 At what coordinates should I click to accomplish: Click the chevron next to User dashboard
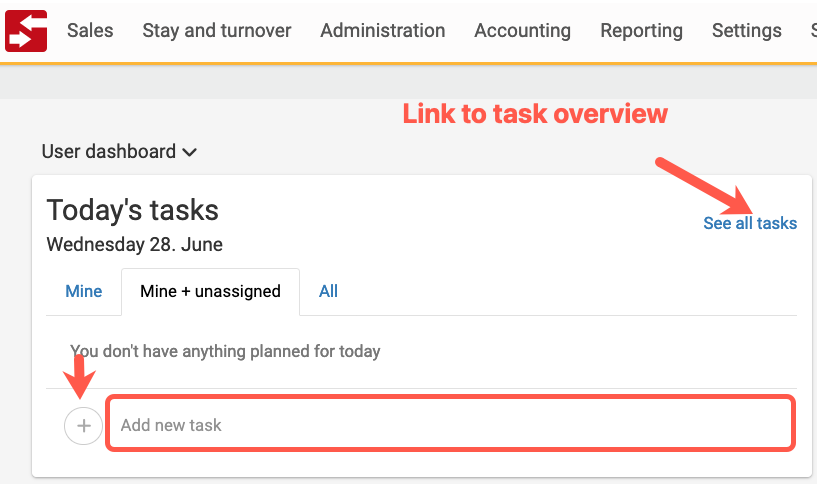click(190, 152)
